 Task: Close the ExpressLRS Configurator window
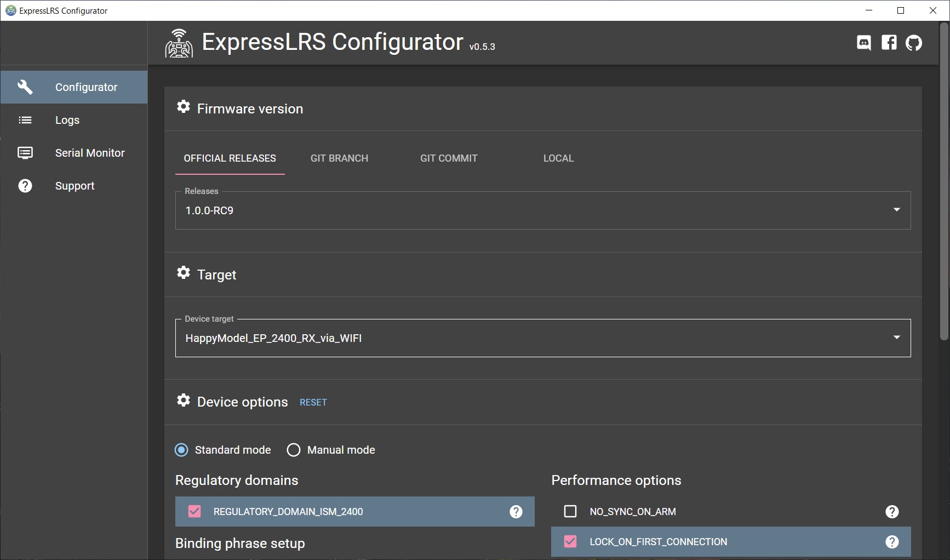pyautogui.click(x=933, y=10)
